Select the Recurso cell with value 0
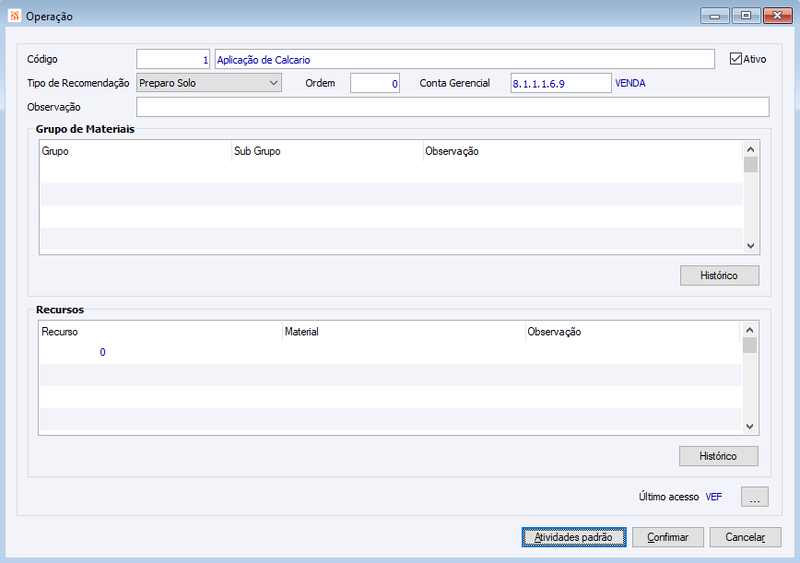This screenshot has width=800, height=563. tap(161, 352)
